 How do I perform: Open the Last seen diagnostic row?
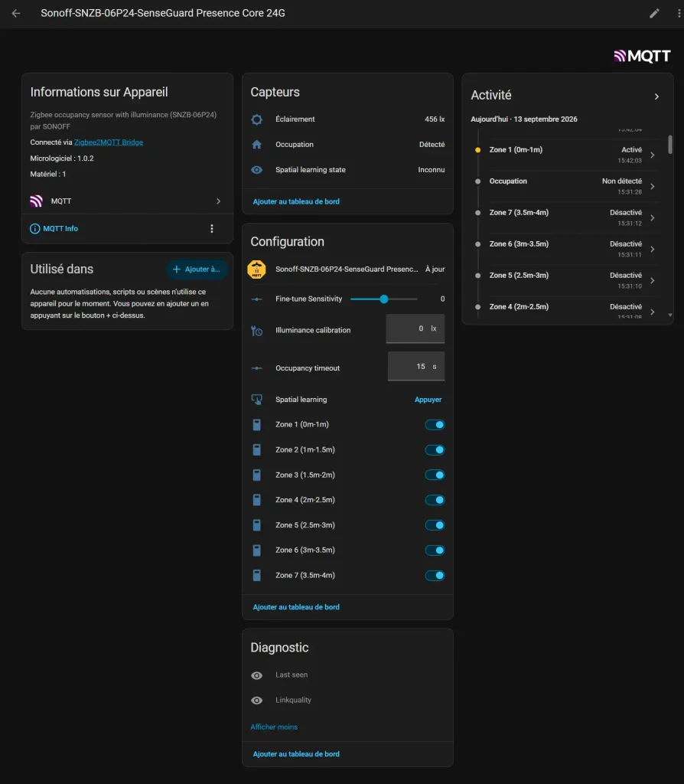tap(348, 675)
